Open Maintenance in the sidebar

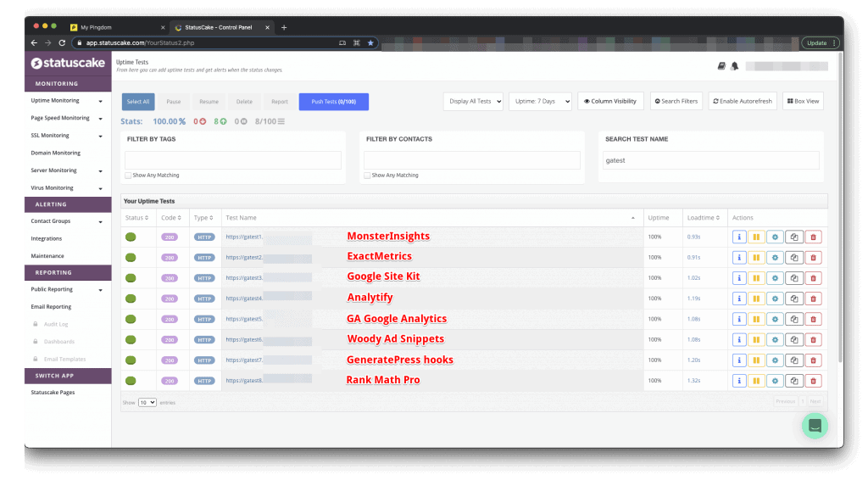pyautogui.click(x=47, y=256)
